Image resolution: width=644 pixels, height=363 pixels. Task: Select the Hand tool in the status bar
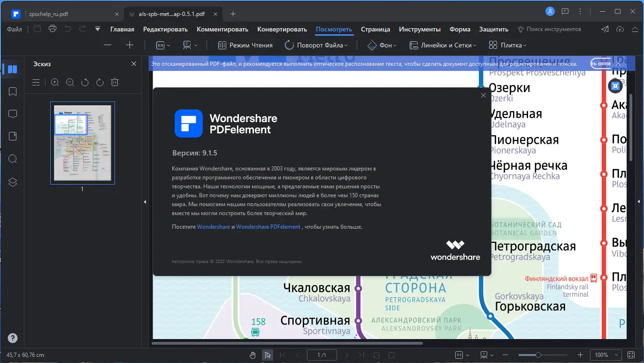253,355
